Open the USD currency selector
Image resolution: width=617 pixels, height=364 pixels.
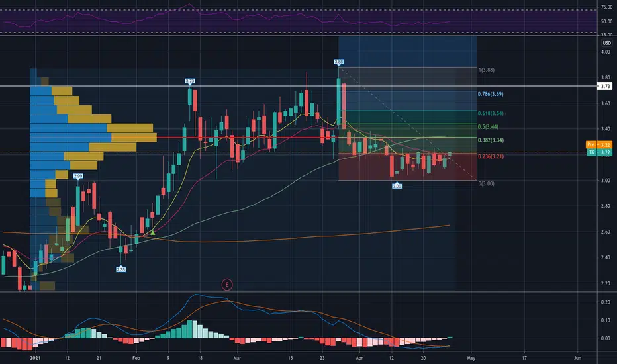click(x=607, y=43)
